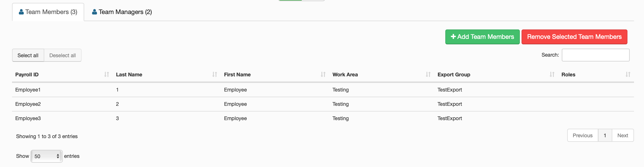The height and width of the screenshot is (167, 644).
Task: Click Deselect all button
Action: 63,55
